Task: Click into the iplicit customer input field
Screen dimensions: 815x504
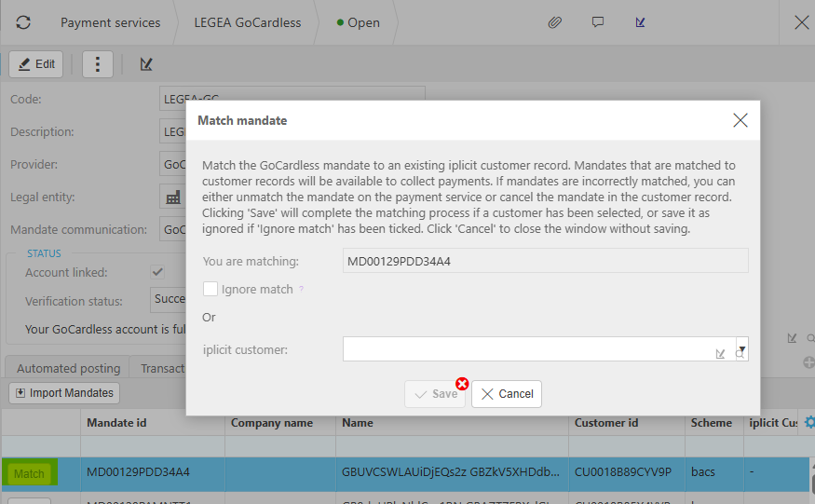Action: (526, 349)
